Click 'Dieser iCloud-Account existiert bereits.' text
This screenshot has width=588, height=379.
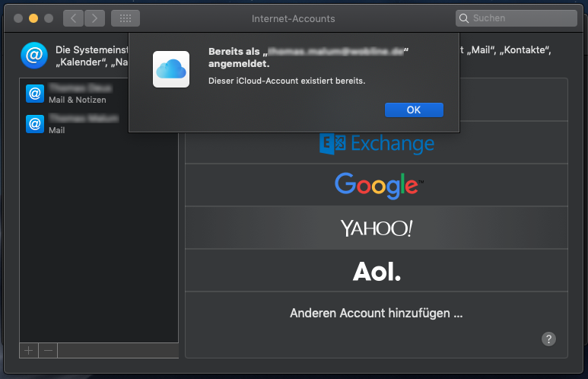point(287,81)
